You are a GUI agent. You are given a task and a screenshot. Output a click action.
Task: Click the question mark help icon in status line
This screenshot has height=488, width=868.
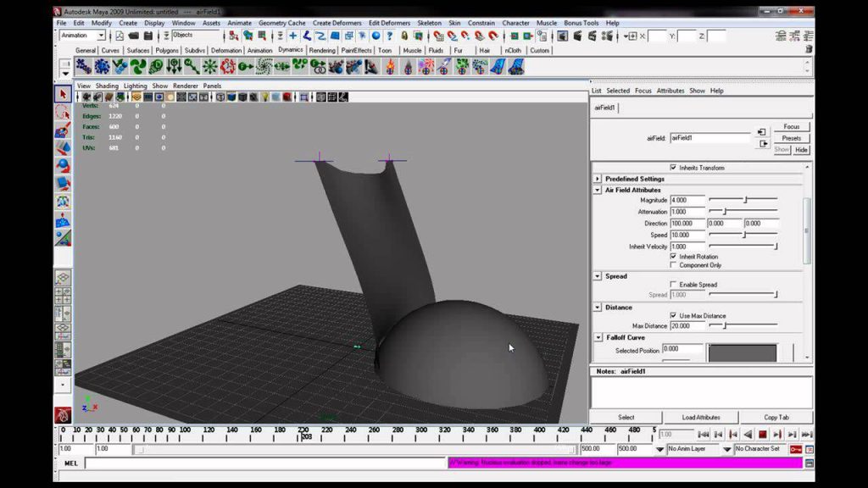coord(390,36)
